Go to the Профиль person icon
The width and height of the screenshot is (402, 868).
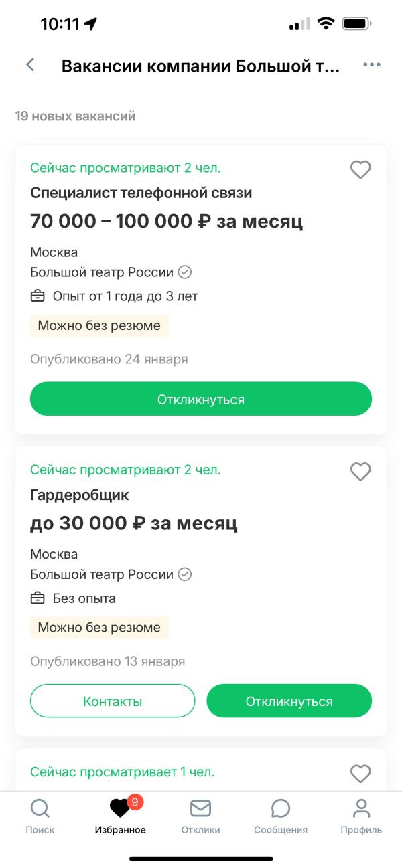(x=361, y=816)
